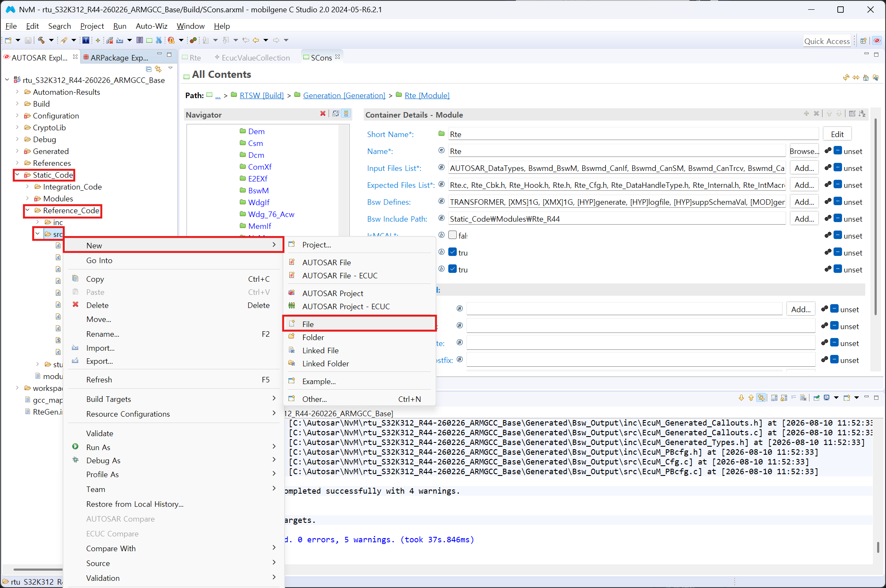Toggle unset marker for Input Files List

tap(838, 168)
